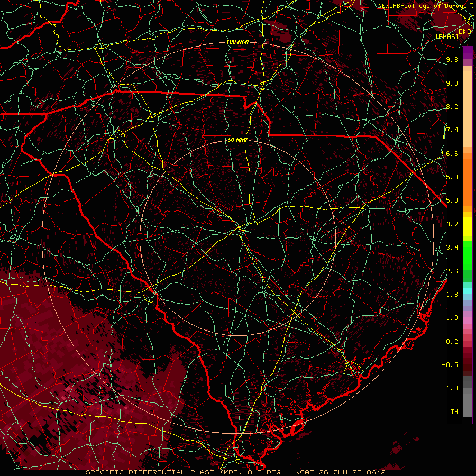This screenshot has height=476, width=476.
Task: Click the [PHAS] units label
Action: [x=447, y=36]
